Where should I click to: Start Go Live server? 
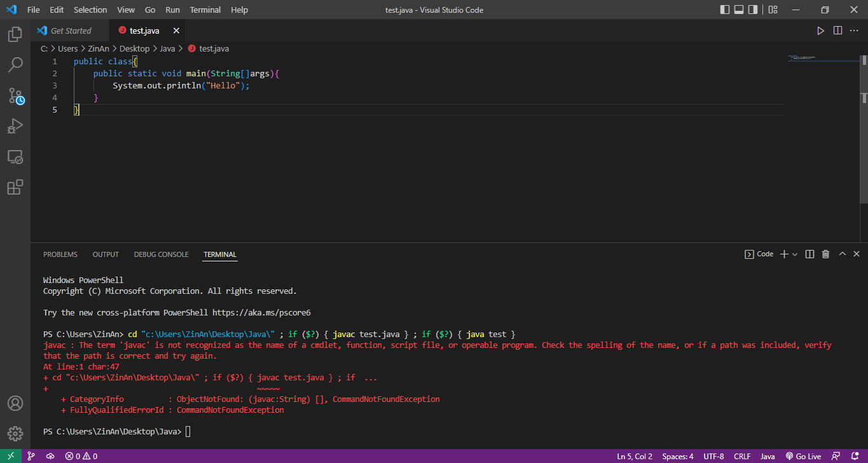click(x=803, y=456)
